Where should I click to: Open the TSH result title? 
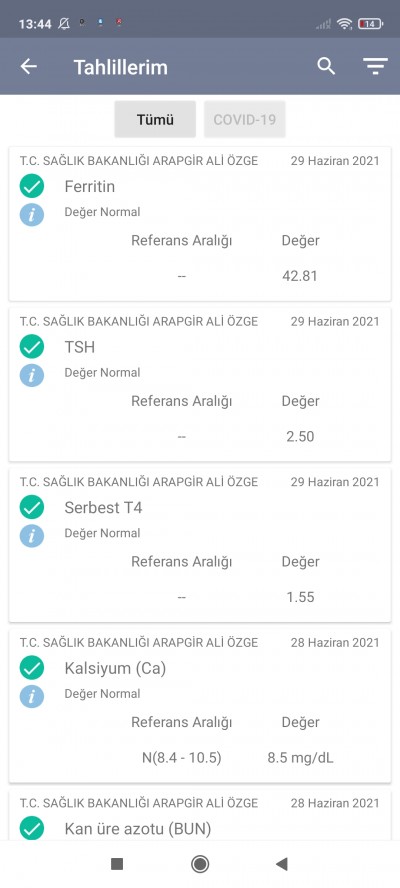80,347
